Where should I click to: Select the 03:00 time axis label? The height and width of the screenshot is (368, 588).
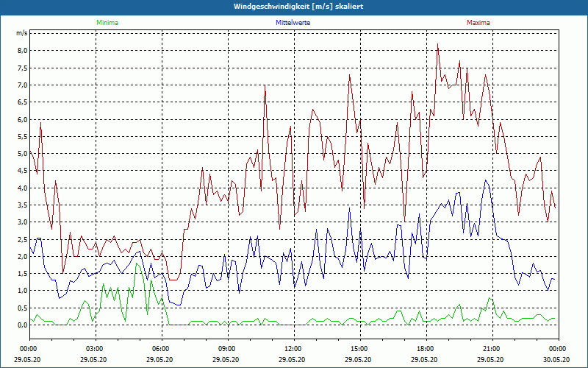[x=95, y=348]
